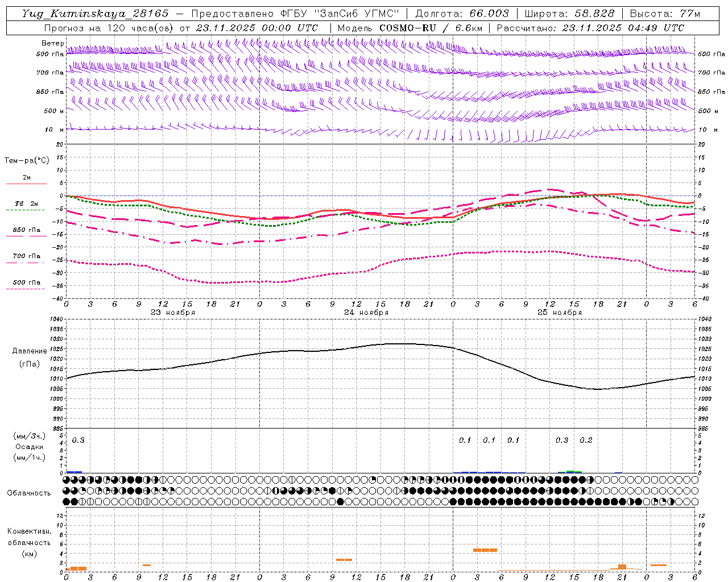Click the '(мм/3ч.)' precipitation unit label

pos(30,436)
